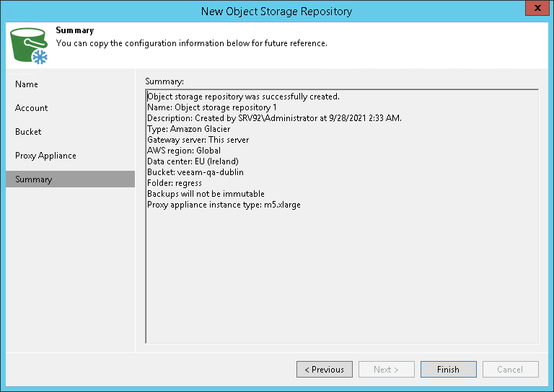
Task: Click the bold Summary heading in header
Action: pos(75,31)
